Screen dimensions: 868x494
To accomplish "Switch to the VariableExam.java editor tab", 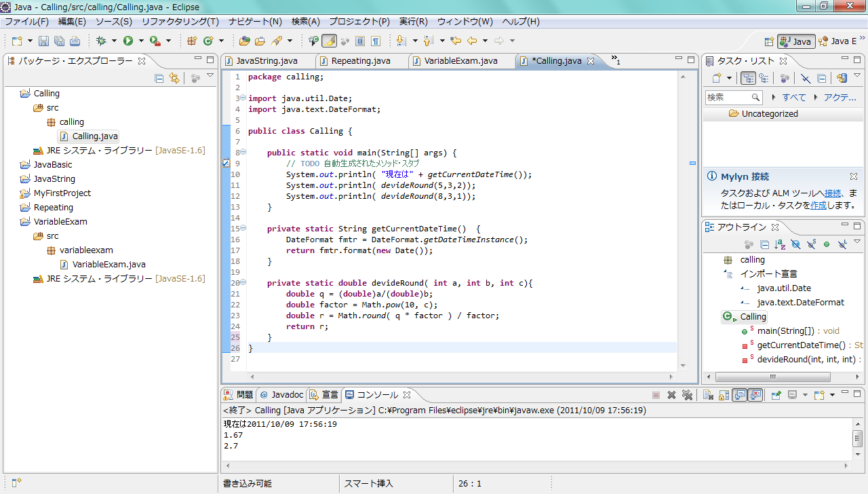I will [460, 61].
